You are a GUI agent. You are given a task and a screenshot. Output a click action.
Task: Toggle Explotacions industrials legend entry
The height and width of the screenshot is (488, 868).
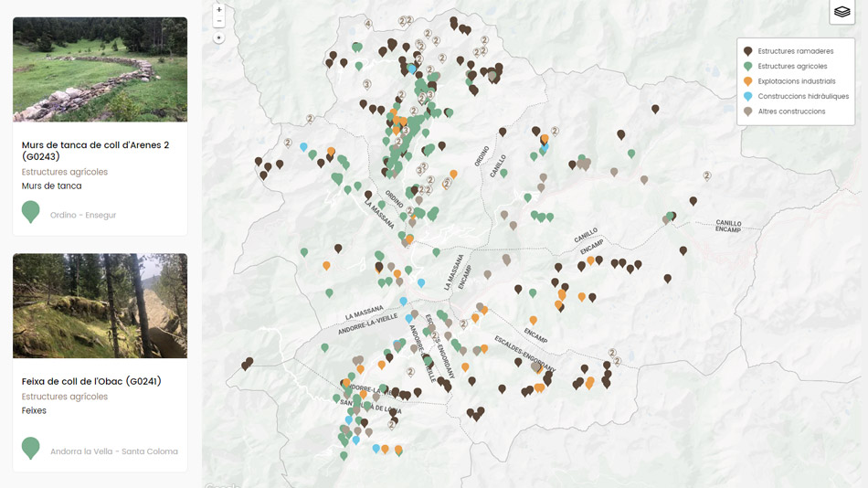[x=796, y=81]
